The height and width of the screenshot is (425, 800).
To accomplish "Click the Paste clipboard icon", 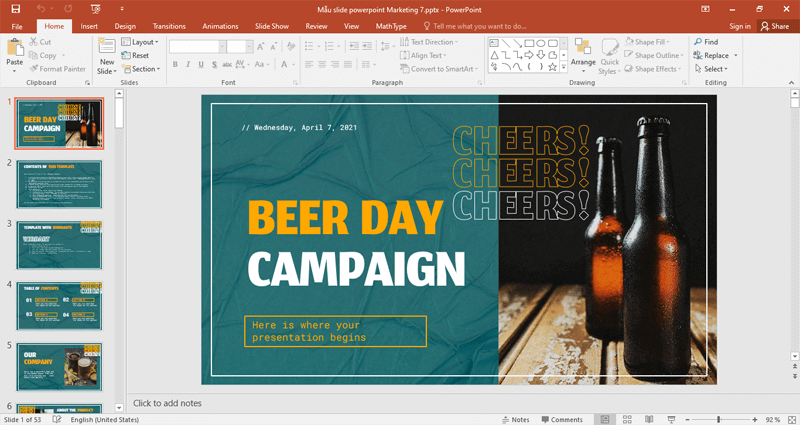I will point(15,47).
